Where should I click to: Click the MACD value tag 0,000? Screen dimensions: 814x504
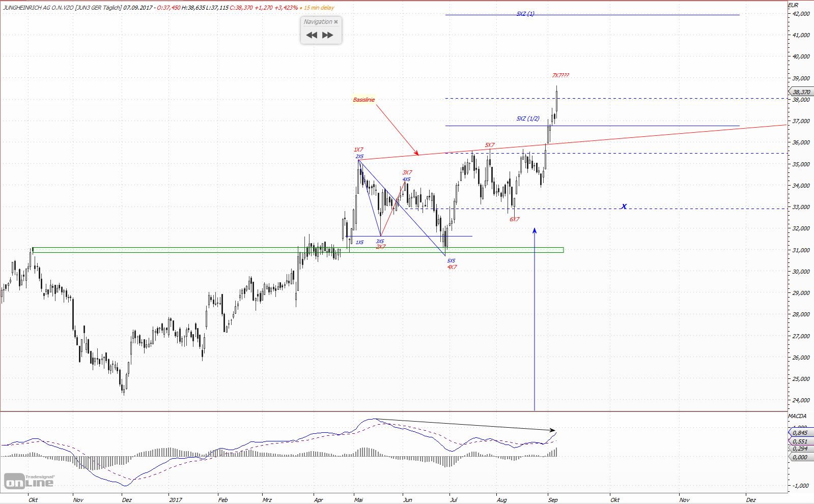click(800, 457)
